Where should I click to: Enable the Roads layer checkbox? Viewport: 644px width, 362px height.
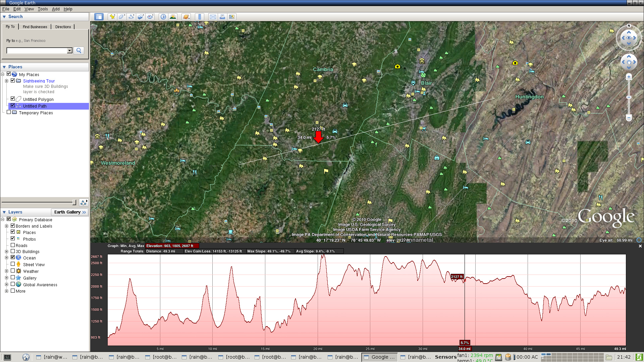coord(13,245)
